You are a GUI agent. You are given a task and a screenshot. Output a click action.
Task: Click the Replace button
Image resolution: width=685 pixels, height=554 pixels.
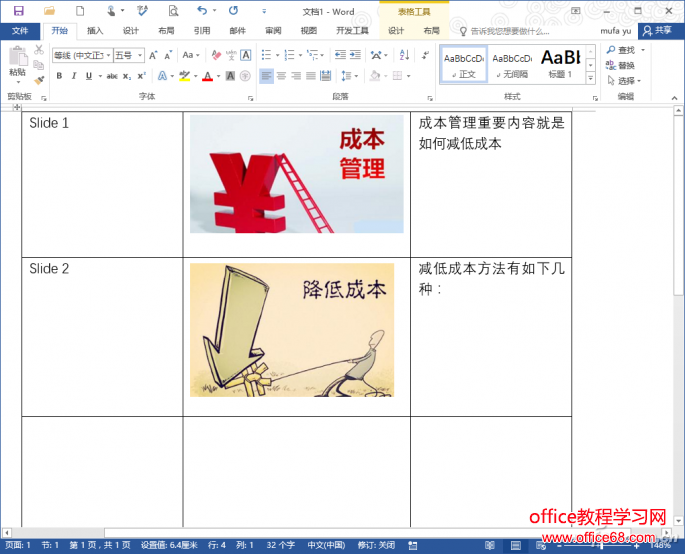[620, 65]
